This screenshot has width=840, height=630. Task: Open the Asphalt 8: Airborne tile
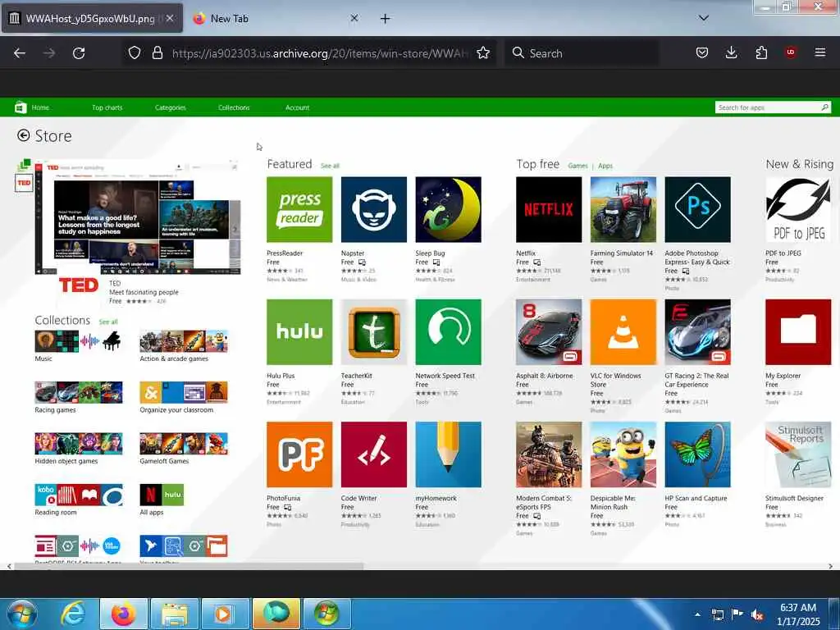coord(549,331)
